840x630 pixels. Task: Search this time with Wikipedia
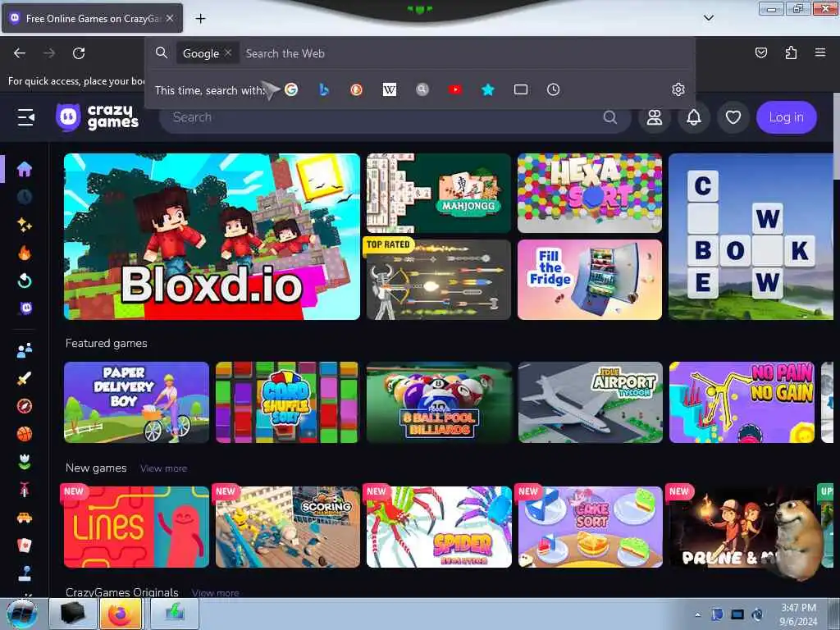tap(390, 89)
